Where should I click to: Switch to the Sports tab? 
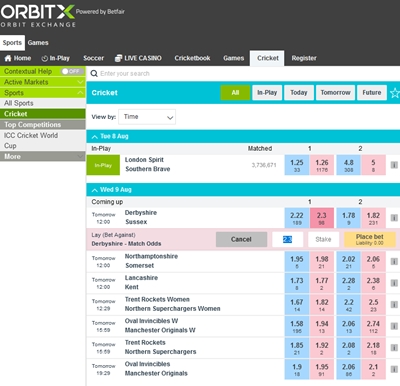[12, 43]
